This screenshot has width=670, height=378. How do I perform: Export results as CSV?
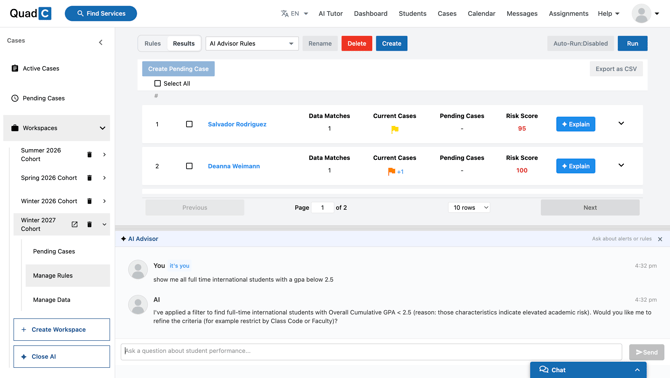[x=616, y=69]
